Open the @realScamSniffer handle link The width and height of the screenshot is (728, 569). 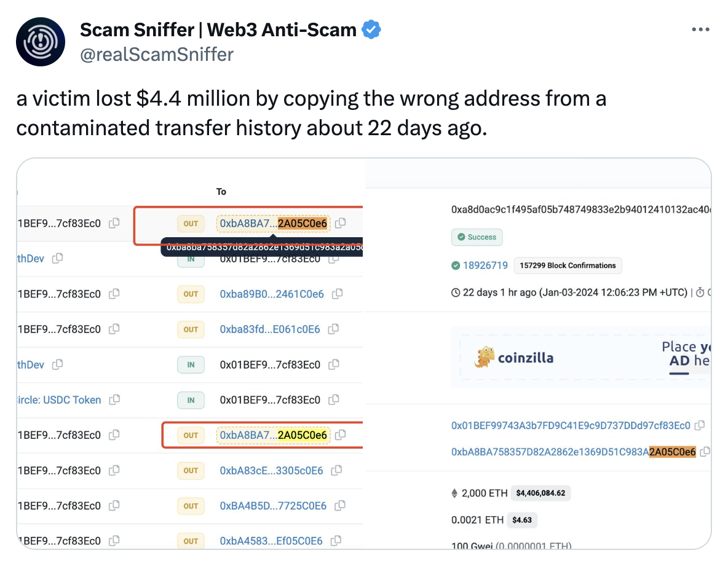coord(157,55)
